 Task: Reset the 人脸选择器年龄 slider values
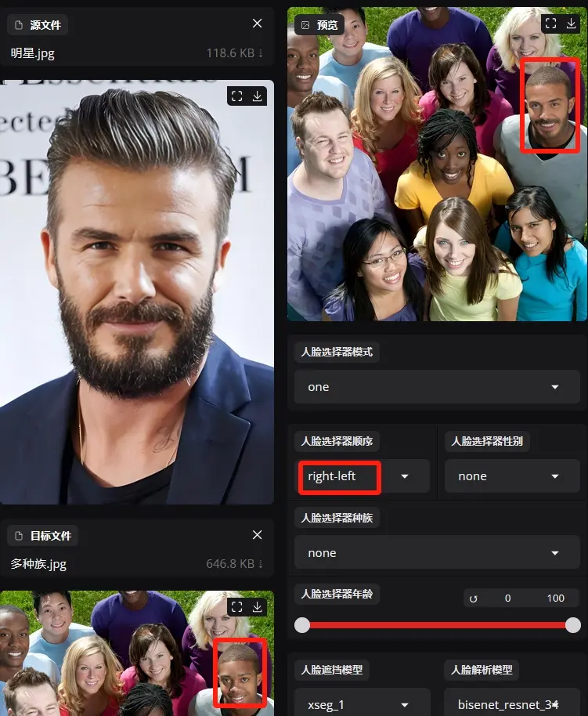[473, 598]
